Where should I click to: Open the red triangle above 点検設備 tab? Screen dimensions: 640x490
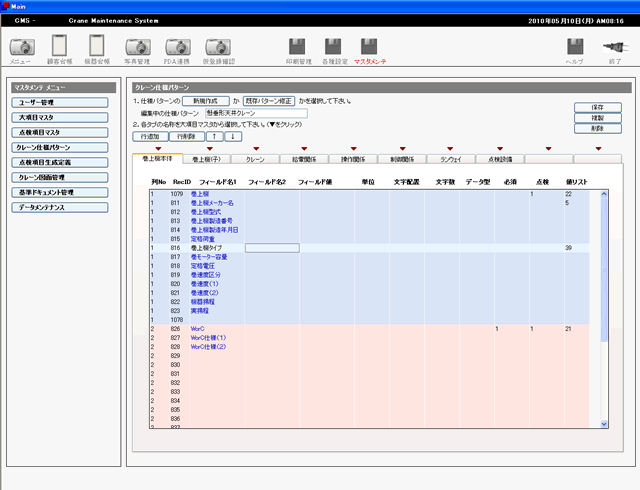coord(500,149)
